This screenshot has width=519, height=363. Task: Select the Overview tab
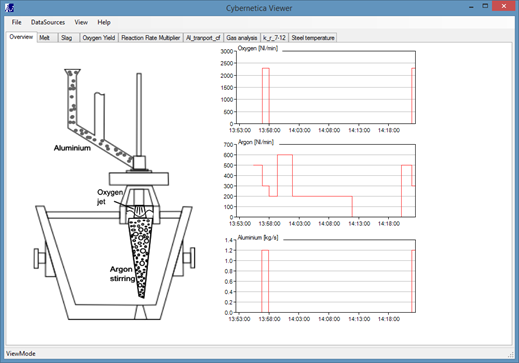(21, 37)
